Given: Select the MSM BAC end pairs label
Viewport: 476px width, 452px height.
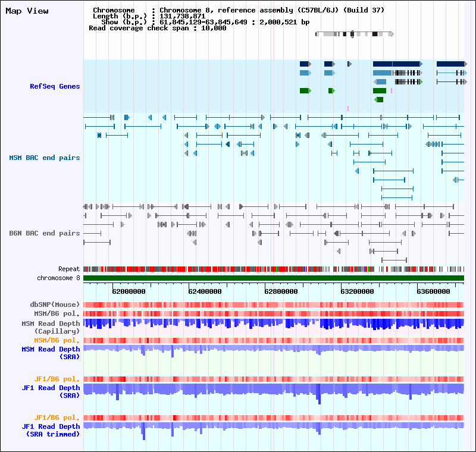Looking at the screenshot, I should point(44,158).
